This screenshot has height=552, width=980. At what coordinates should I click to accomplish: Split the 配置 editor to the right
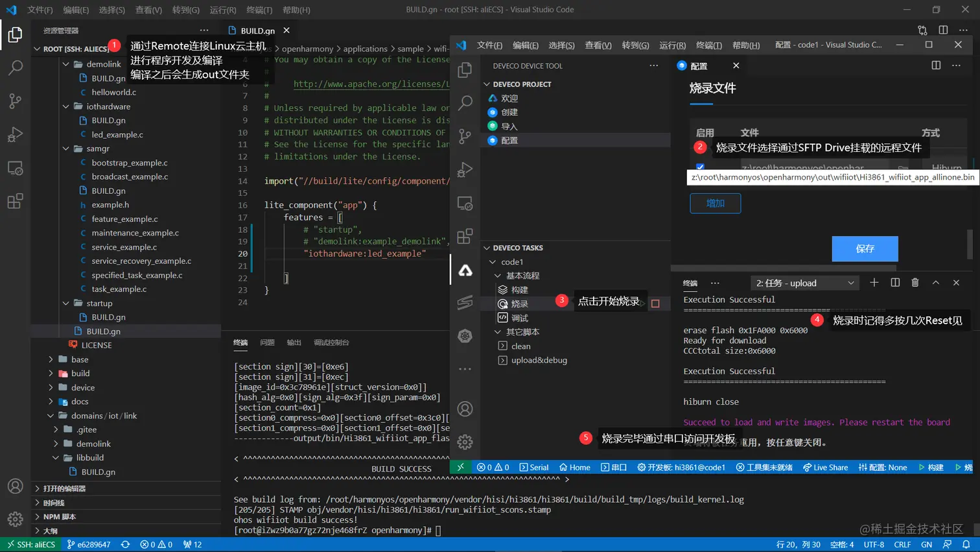point(936,66)
